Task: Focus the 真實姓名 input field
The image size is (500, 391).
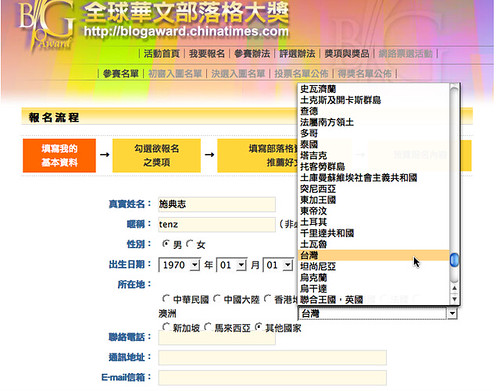Action: coord(217,204)
